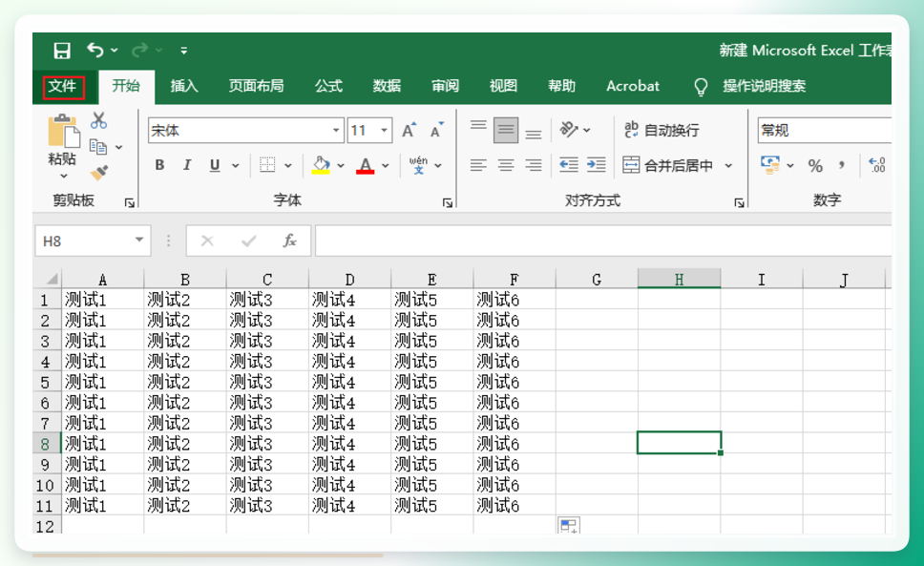Save the workbook with the floppy icon
The width and height of the screenshot is (924, 566).
[x=62, y=51]
